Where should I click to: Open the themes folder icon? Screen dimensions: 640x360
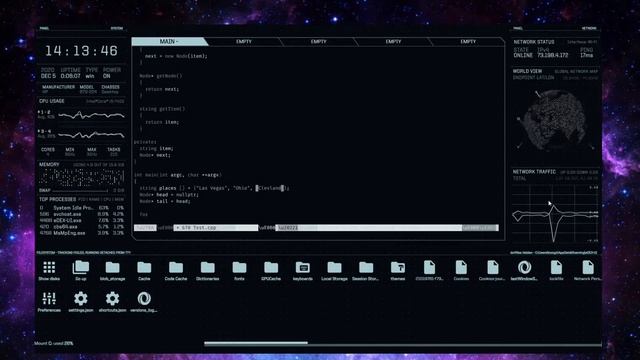point(398,268)
